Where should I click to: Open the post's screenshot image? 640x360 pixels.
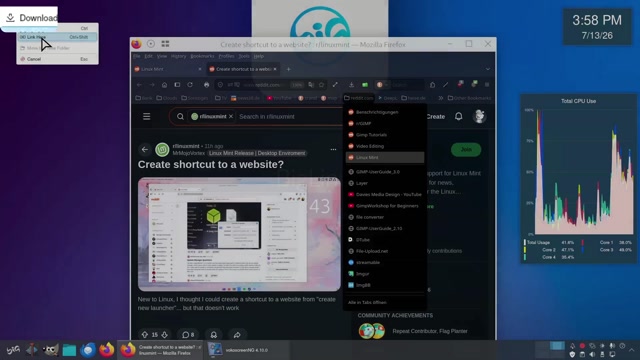coord(239,234)
